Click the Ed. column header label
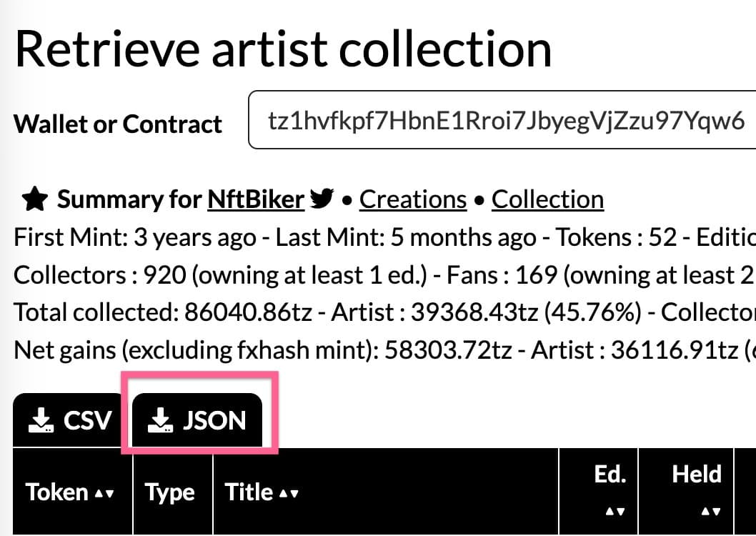Screen dimensions: 756x536 click(x=610, y=475)
